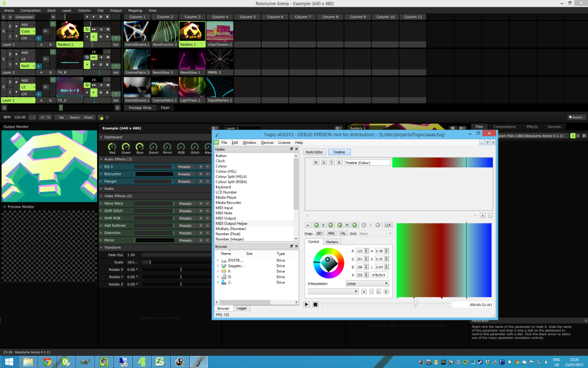Toggle VAL snapping in Fugio timeline
The image size is (588, 368).
coord(343,233)
